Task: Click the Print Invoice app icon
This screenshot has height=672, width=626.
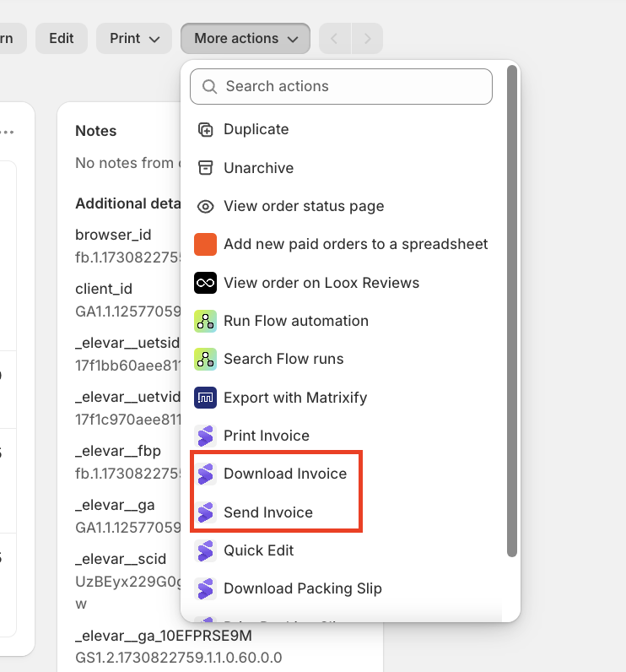Action: pos(205,436)
